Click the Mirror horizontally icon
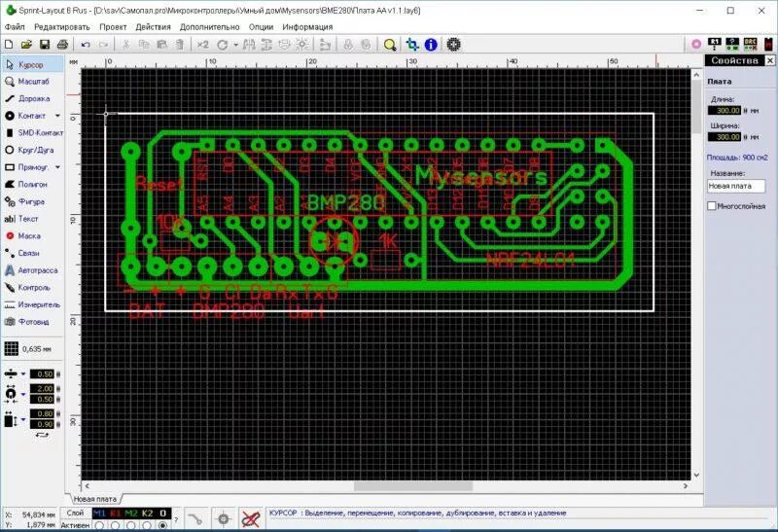Screen dimensions: 778x532 [x=249, y=45]
